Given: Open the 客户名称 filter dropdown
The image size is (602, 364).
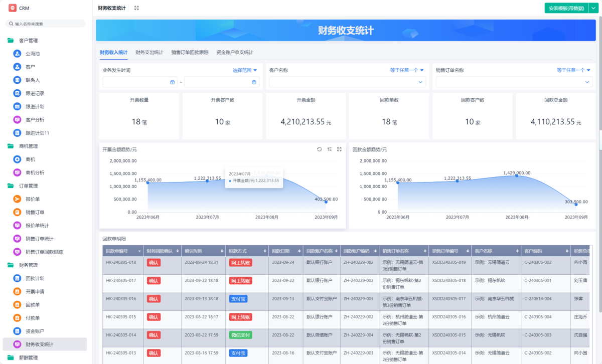Looking at the screenshot, I should (347, 82).
